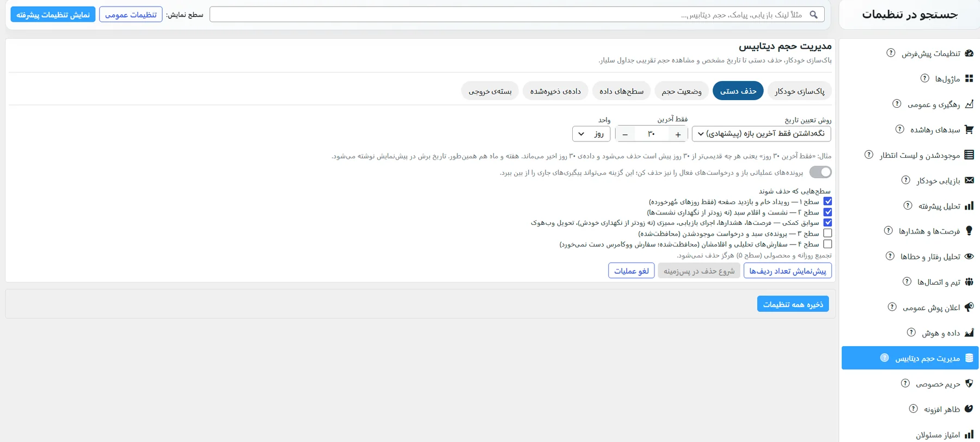Click into the settings search input field
Screen dimensions: 980x442
pos(517,15)
